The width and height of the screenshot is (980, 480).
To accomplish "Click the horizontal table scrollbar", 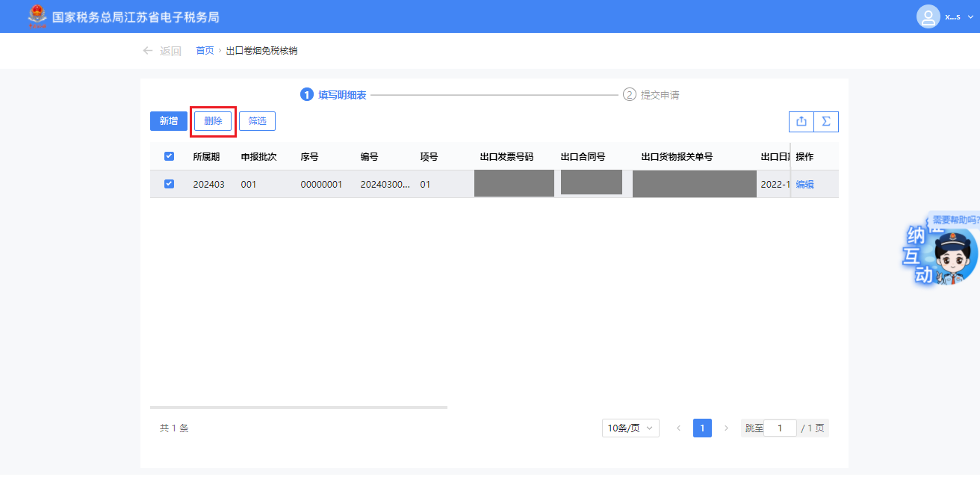I will (x=299, y=407).
